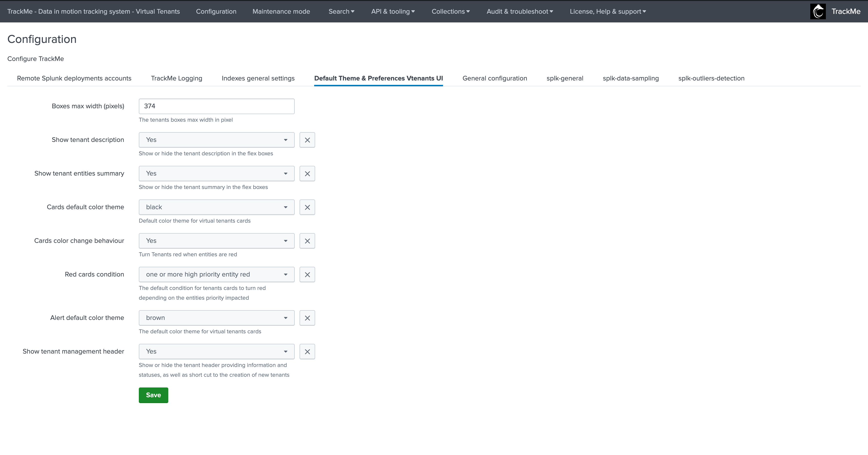Switch to the splk-outliers-detection tab

click(x=711, y=78)
